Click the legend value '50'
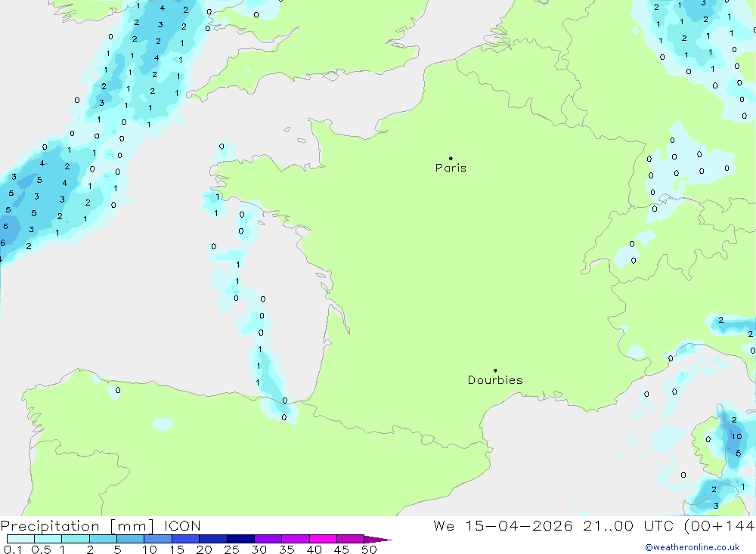 [x=369, y=549]
